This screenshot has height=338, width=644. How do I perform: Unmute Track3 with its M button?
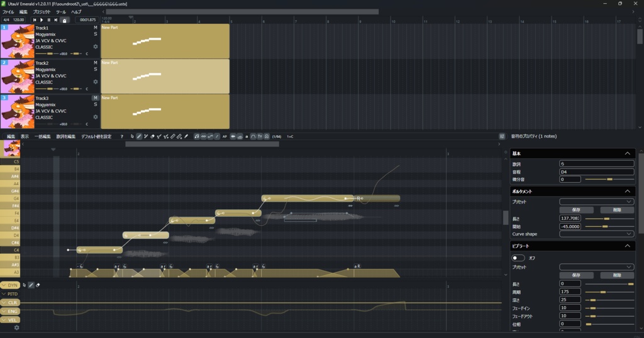[x=96, y=98]
